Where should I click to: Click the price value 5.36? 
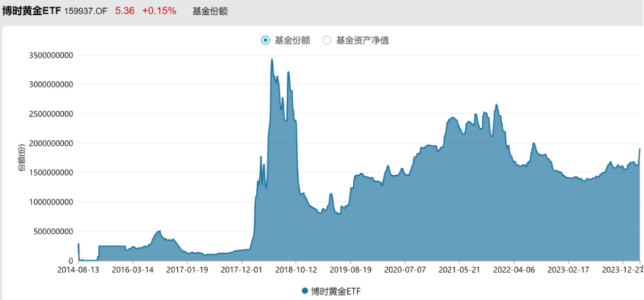coord(125,11)
